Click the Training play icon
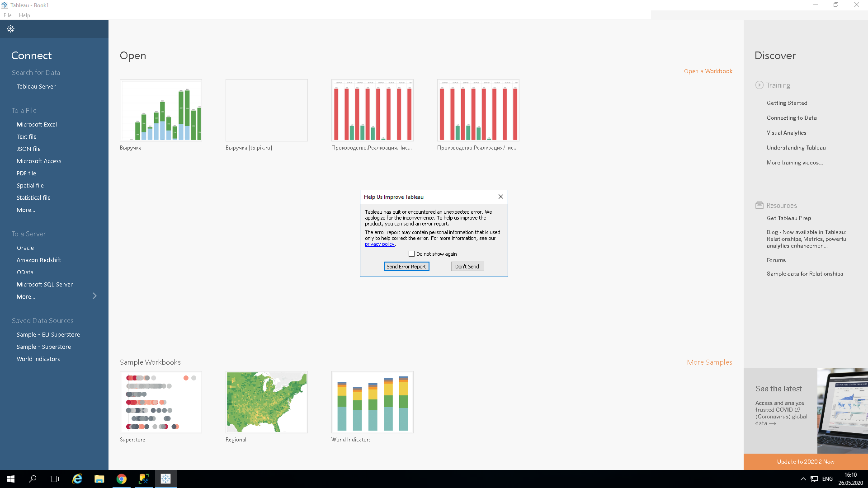Viewport: 868px width, 488px height. coord(759,85)
